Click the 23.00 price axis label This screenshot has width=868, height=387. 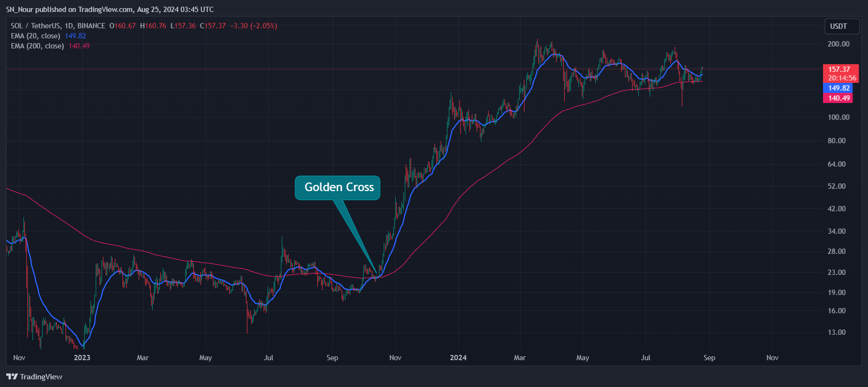point(837,273)
